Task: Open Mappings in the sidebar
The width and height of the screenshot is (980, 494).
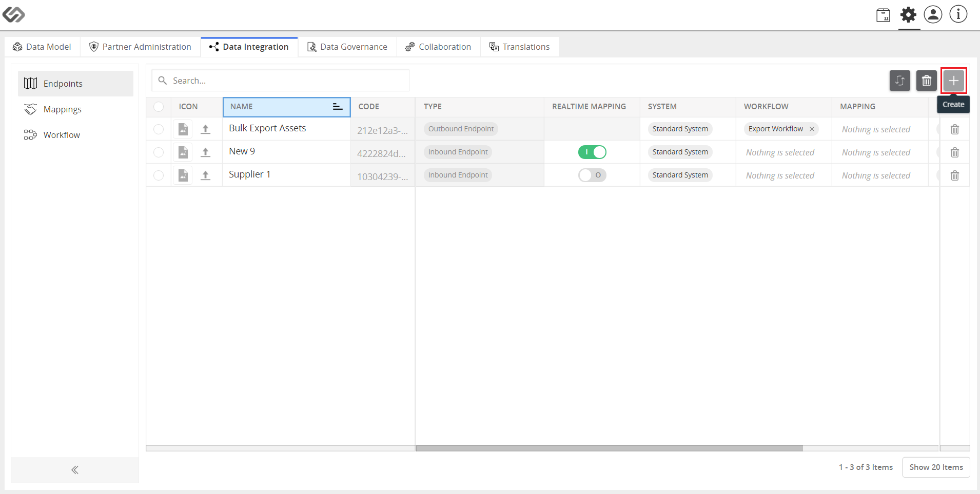Action: 75,109
